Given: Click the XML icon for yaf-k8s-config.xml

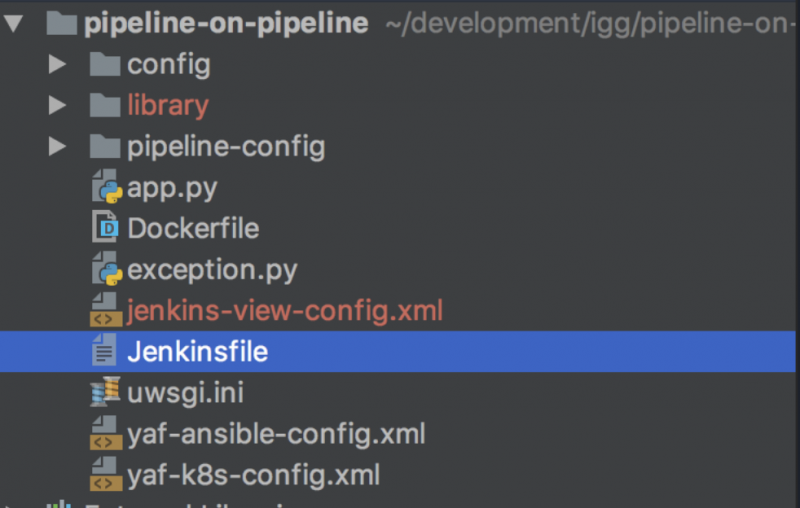Looking at the screenshot, I should (105, 475).
